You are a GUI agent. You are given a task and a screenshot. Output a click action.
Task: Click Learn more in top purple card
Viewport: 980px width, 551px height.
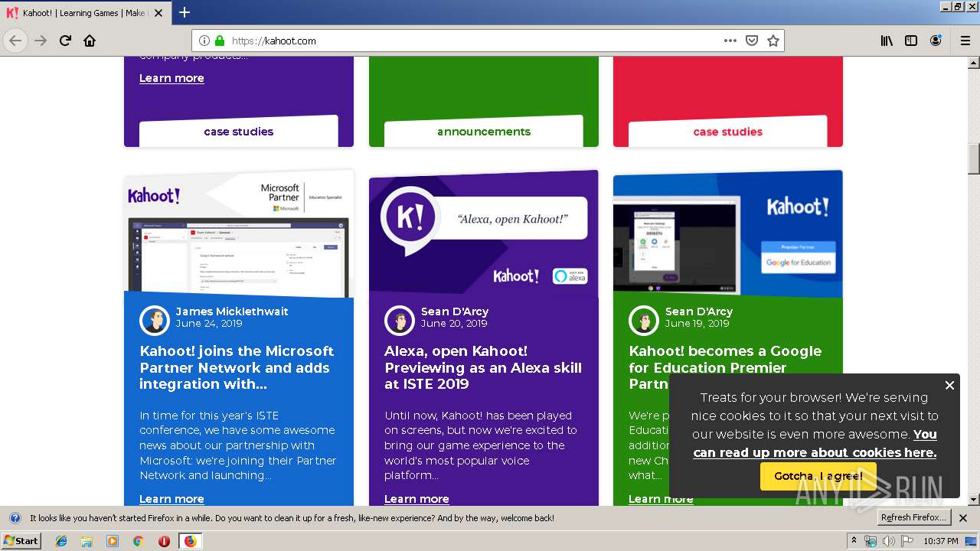tap(171, 78)
